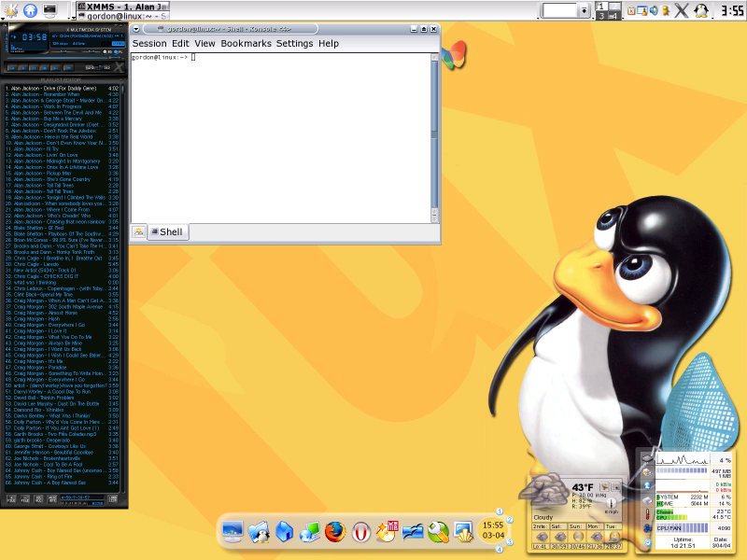Click the new session icon in Konsole
747x560 pixels.
[x=138, y=231]
